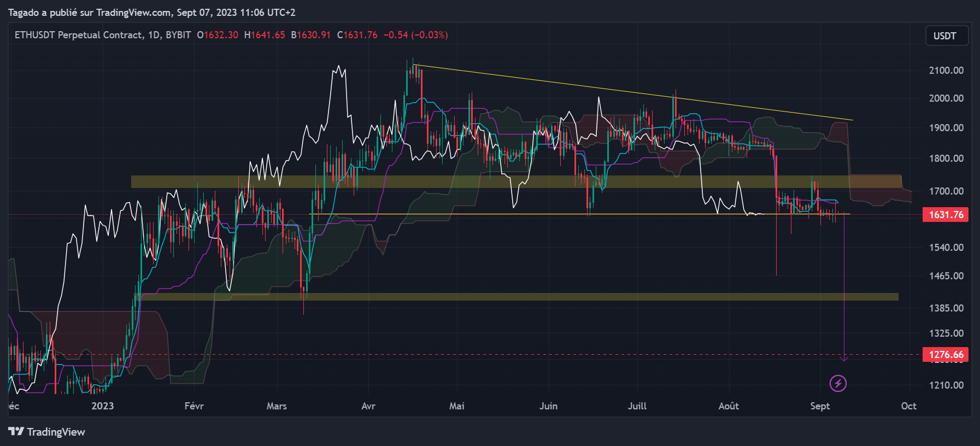Click the Mars time axis label
This screenshot has height=446, width=980.
click(x=277, y=406)
